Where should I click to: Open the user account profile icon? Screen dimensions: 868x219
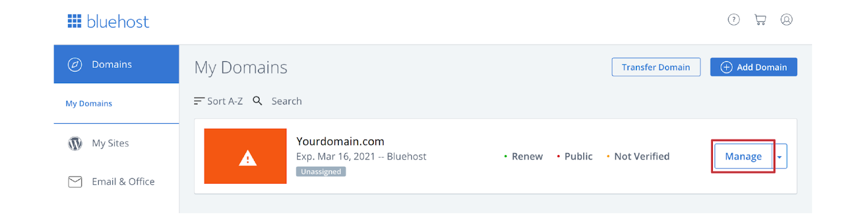[x=787, y=20]
